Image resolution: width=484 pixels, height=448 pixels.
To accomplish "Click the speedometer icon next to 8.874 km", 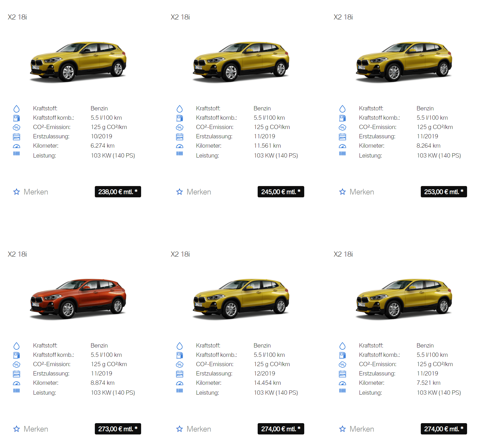I will [17, 383].
